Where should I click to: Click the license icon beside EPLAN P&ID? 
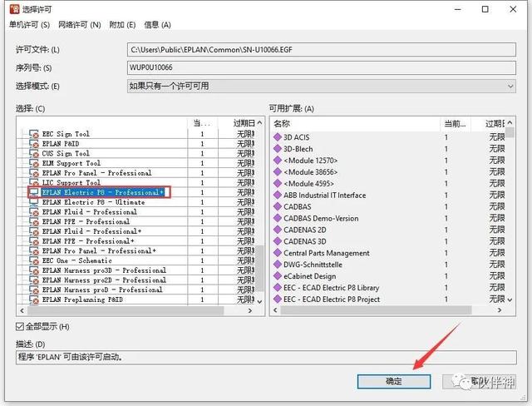[x=34, y=144]
